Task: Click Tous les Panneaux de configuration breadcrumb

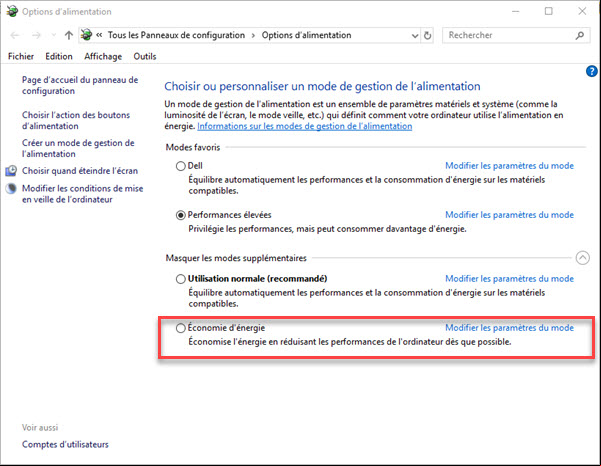Action: (x=176, y=35)
